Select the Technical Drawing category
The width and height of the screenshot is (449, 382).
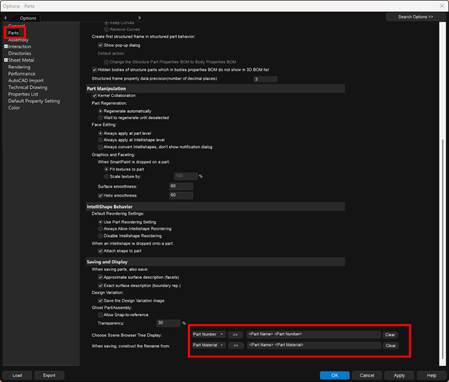click(28, 87)
